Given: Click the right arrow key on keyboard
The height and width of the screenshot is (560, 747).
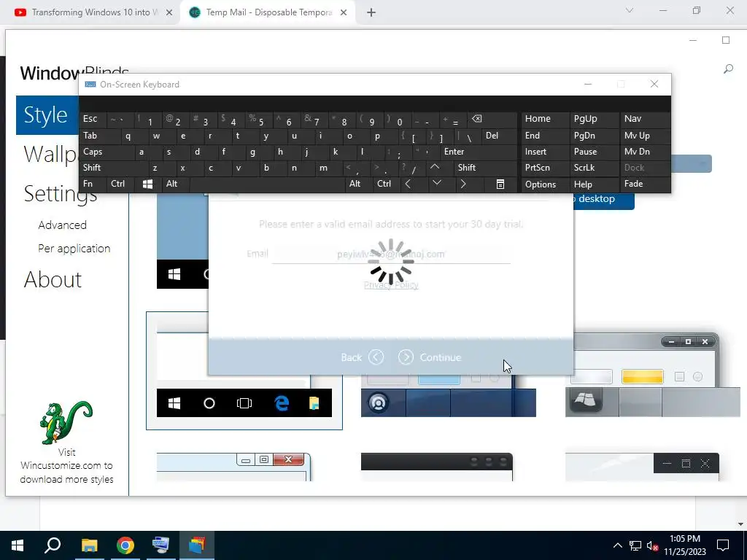Looking at the screenshot, I should [463, 184].
